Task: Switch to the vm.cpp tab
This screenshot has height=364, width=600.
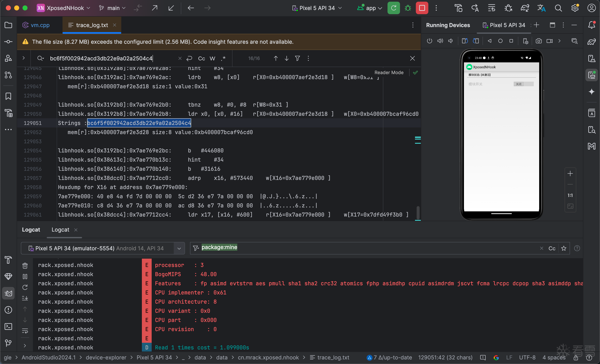Action: pyautogui.click(x=40, y=25)
